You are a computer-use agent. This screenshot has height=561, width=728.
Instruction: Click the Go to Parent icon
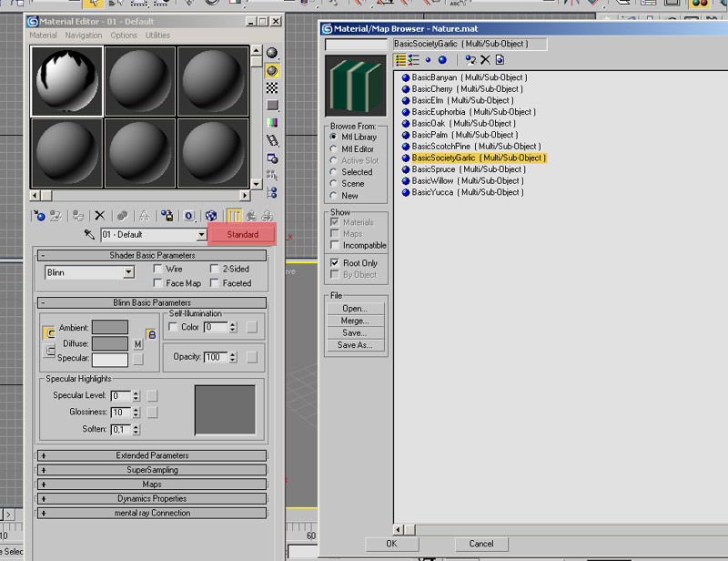pyautogui.click(x=251, y=216)
